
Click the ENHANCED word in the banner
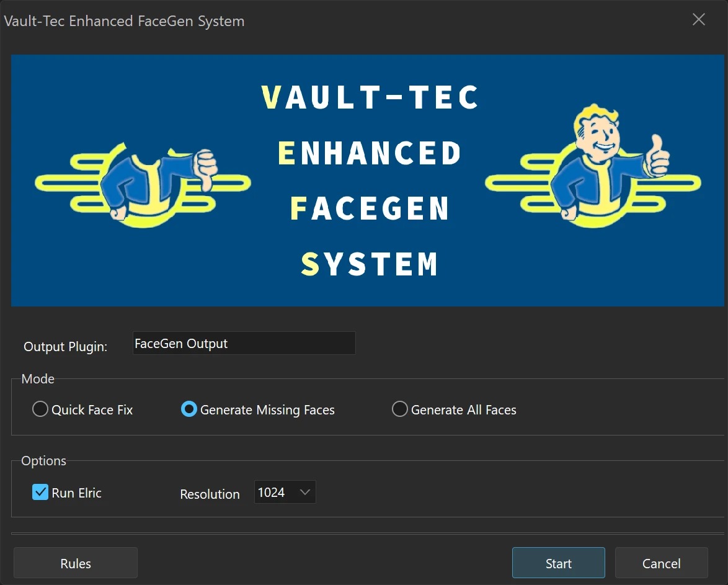coord(370,153)
